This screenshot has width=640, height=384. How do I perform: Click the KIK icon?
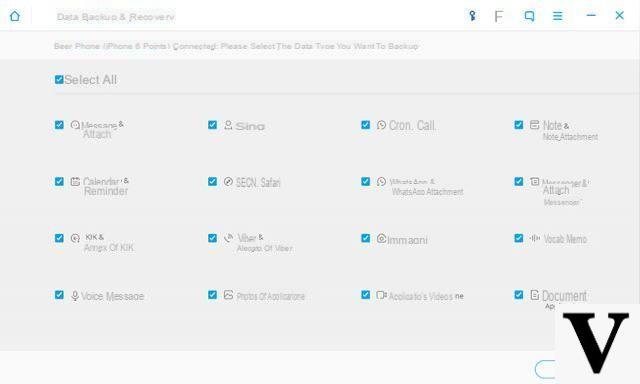point(75,238)
